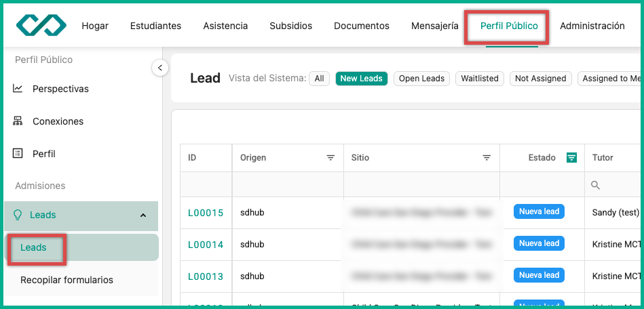Click the Tutor search magnifier icon
This screenshot has width=644, height=309.
coord(596,185)
